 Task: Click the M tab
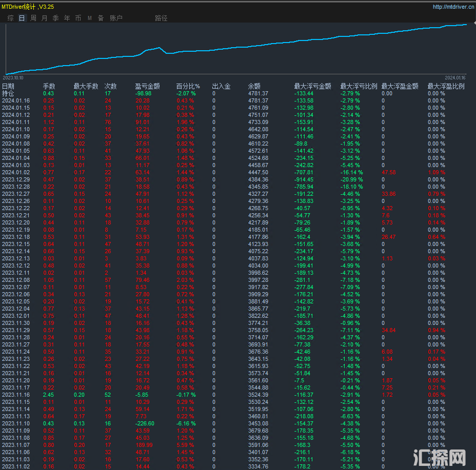[90, 18]
